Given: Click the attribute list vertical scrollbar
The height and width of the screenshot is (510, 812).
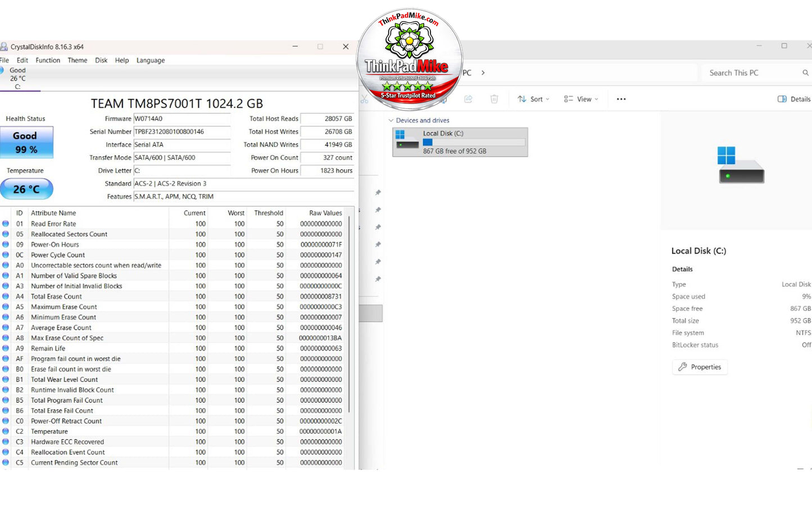Looking at the screenshot, I should pyautogui.click(x=350, y=313).
